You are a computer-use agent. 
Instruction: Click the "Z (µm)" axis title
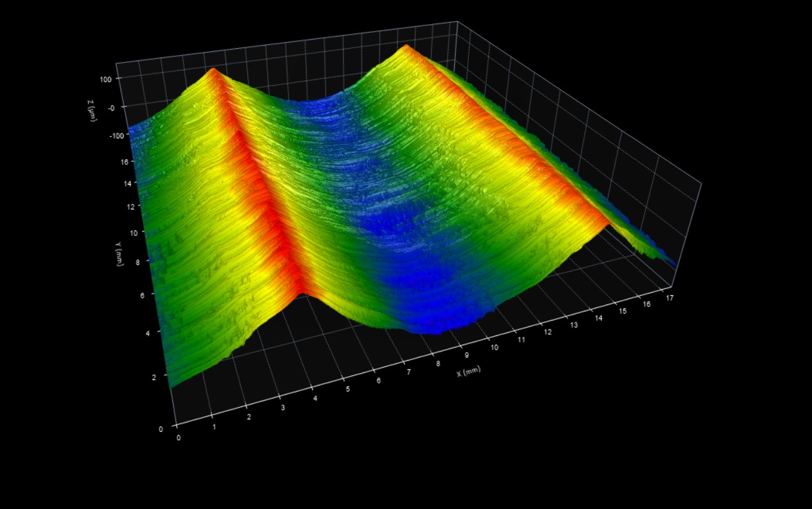(91, 111)
